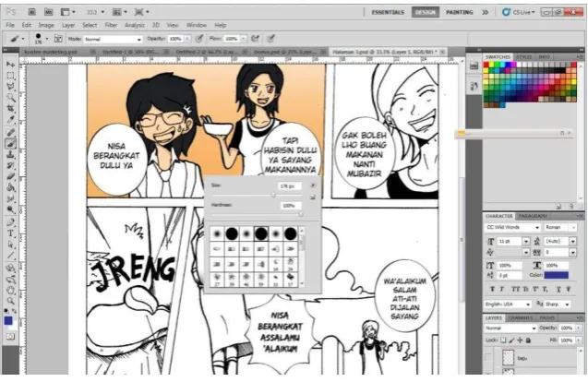588x382 pixels.
Task: Launch Mini Bridge from the application bar
Action: pyautogui.click(x=48, y=12)
